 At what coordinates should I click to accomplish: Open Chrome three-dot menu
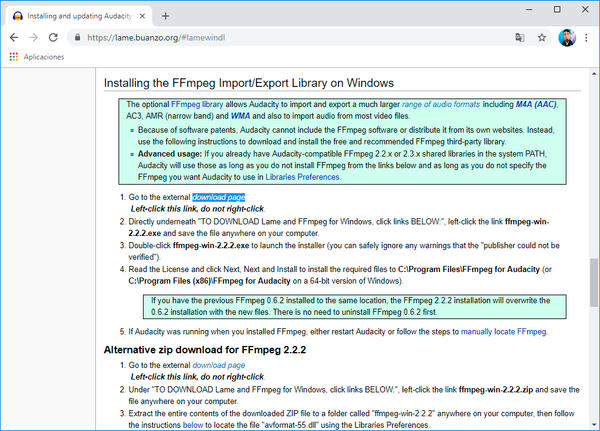(586, 38)
